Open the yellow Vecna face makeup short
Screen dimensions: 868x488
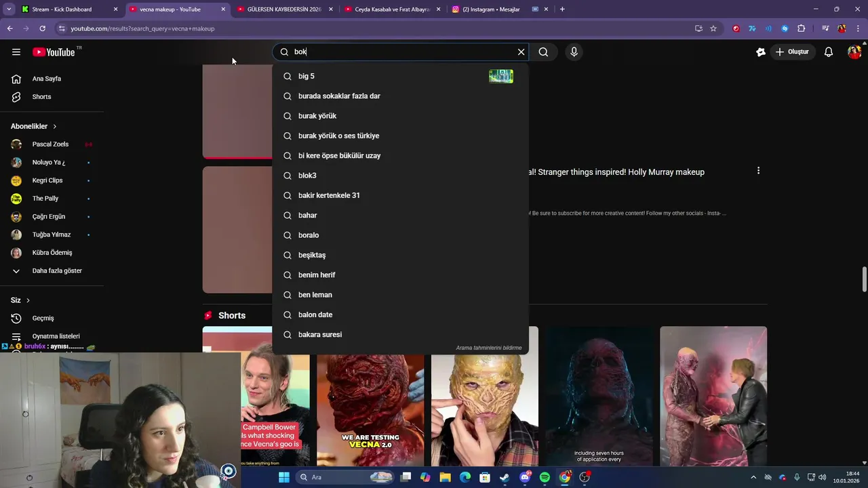tap(485, 409)
